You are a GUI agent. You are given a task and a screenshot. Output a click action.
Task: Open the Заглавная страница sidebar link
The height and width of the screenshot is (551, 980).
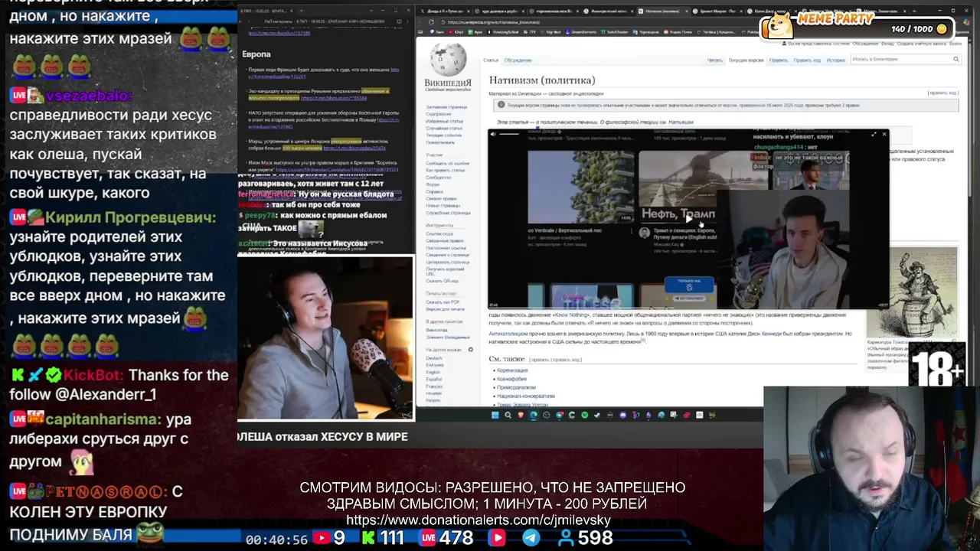(x=446, y=107)
